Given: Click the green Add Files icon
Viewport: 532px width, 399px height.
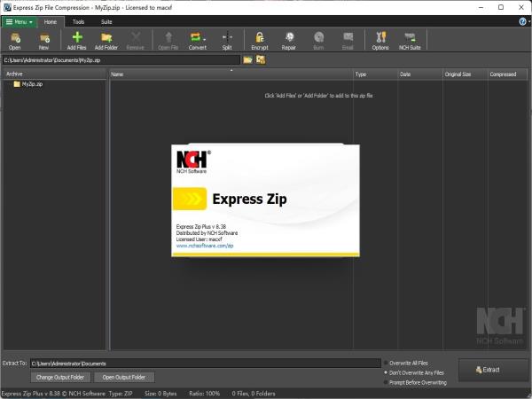Looking at the screenshot, I should (76, 41).
